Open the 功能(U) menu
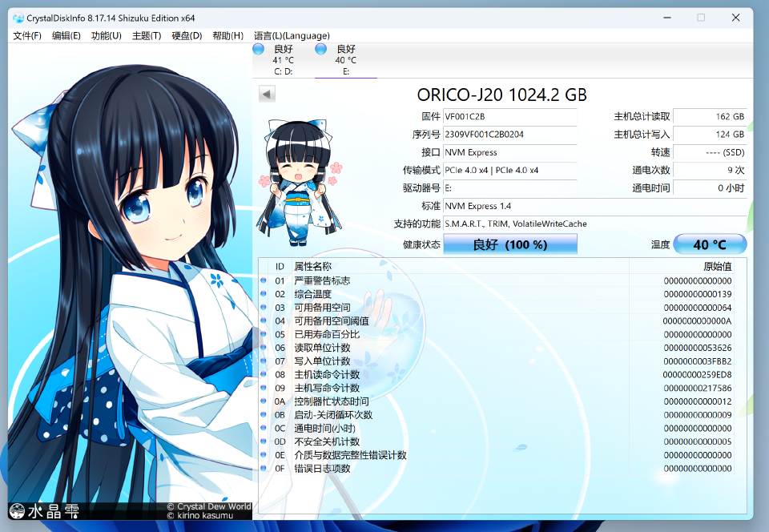 [x=107, y=36]
